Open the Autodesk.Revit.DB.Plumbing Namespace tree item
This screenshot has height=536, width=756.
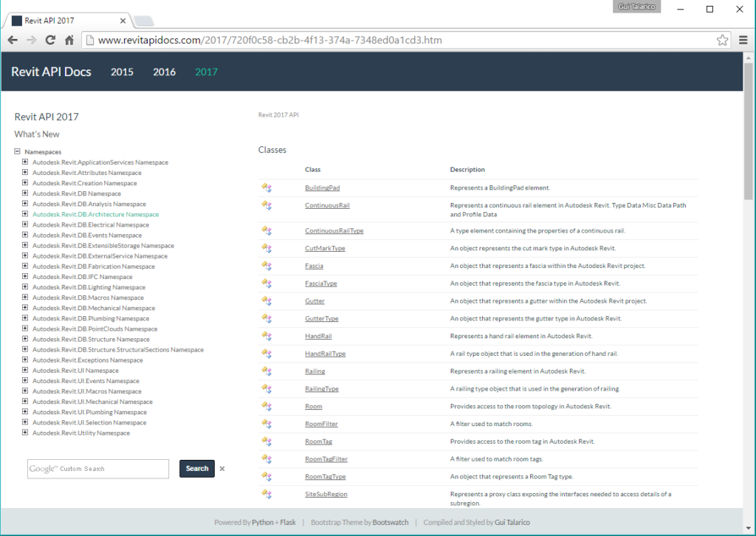pos(91,318)
